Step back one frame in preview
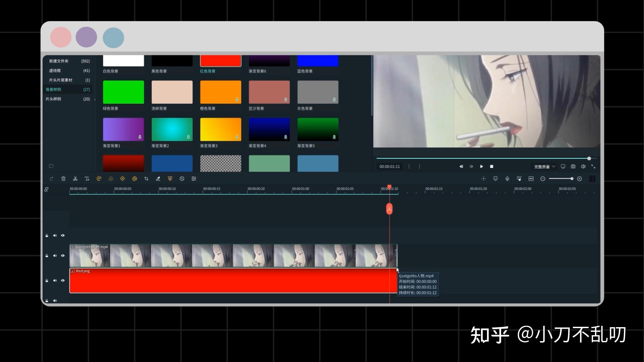This screenshot has height=362, width=644. coord(461,167)
